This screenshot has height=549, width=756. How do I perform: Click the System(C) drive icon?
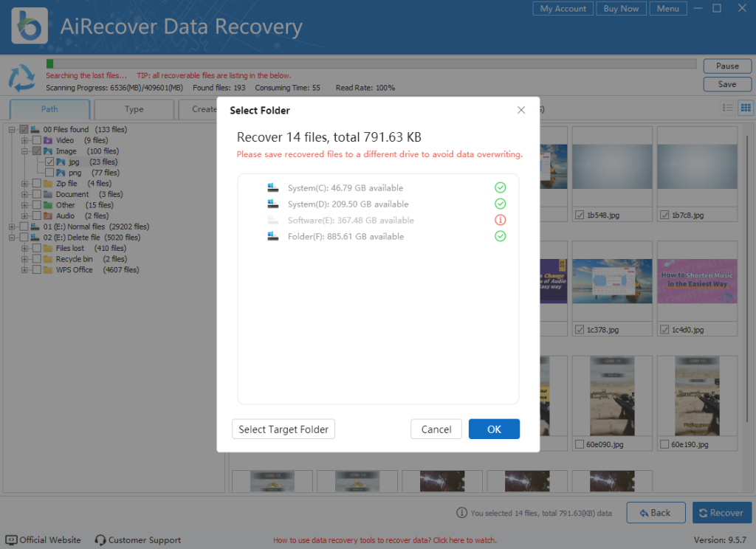273,187
